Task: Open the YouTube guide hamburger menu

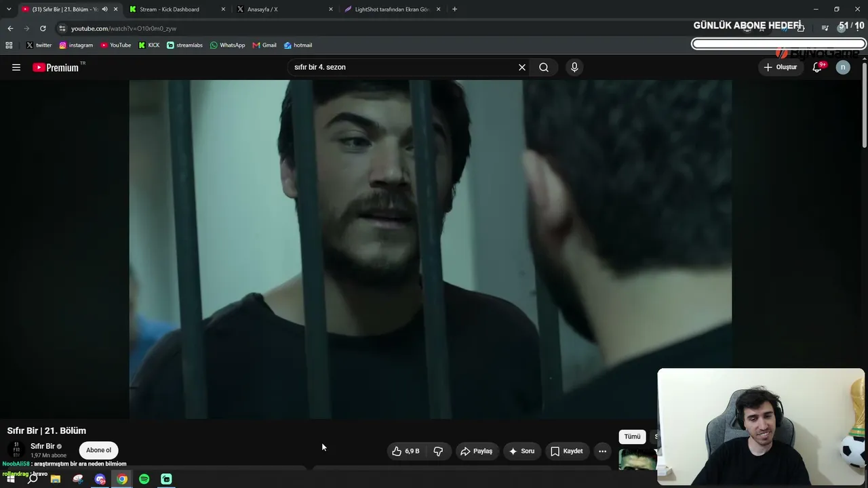Action: [16, 67]
